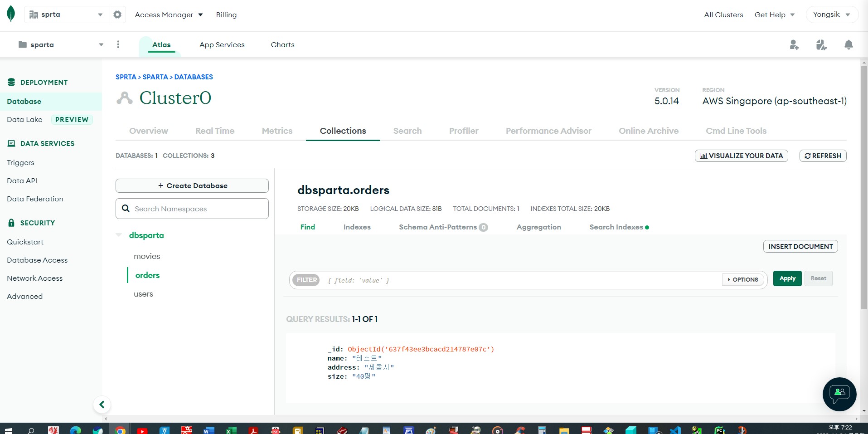Click the green Search Indexes status dot
The height and width of the screenshot is (434, 868).
pyautogui.click(x=647, y=228)
